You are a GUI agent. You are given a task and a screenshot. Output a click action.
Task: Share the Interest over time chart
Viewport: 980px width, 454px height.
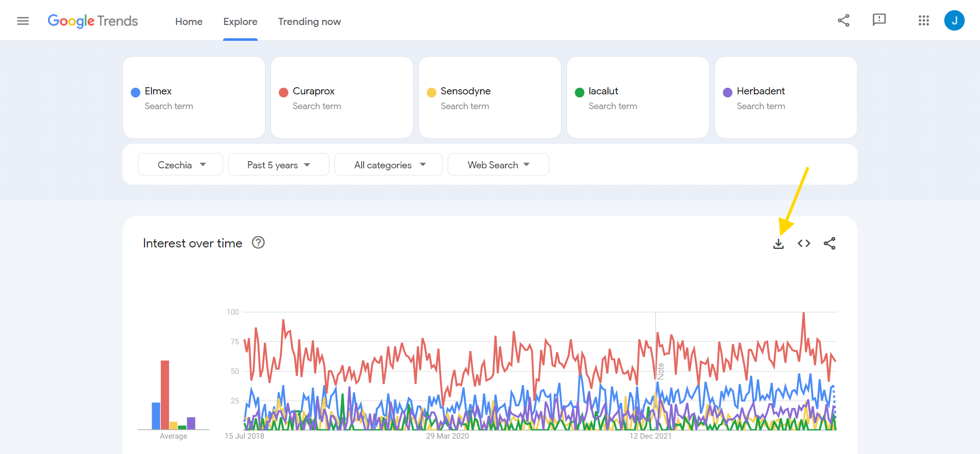829,244
